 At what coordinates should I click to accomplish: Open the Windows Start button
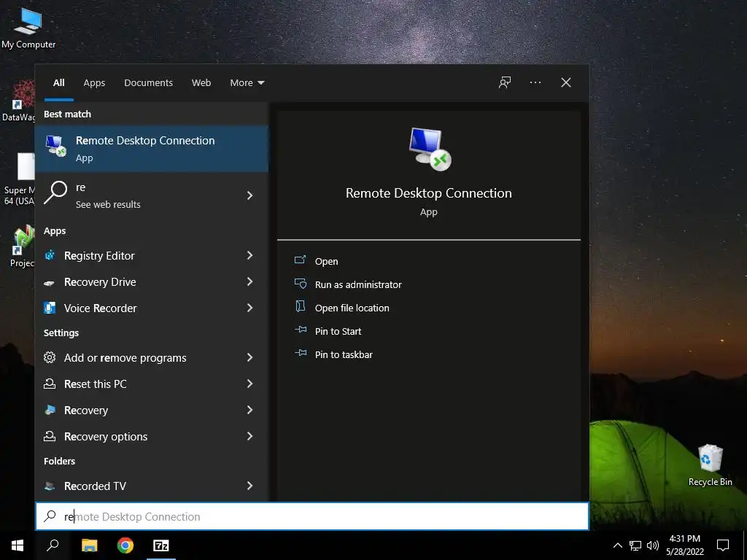click(x=18, y=545)
